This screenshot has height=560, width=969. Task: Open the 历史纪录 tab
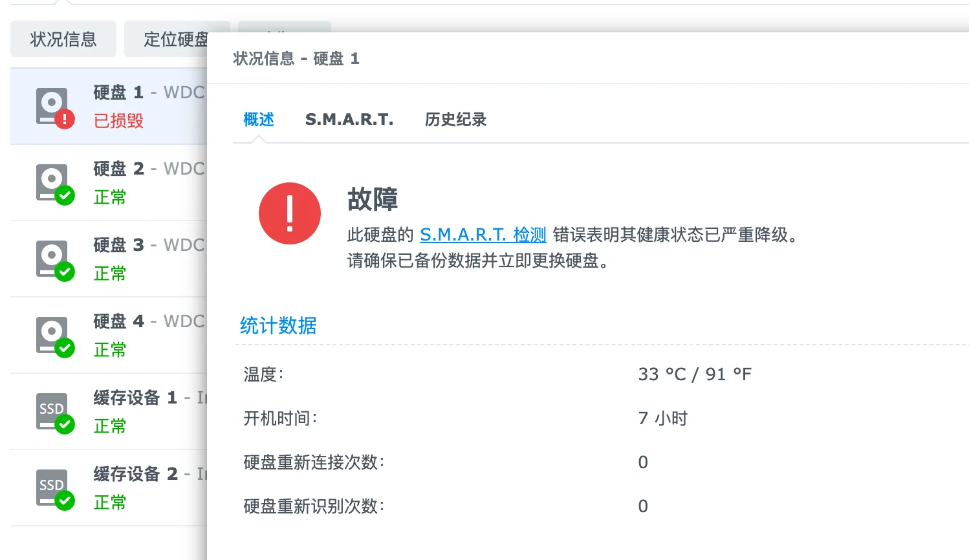tap(455, 120)
